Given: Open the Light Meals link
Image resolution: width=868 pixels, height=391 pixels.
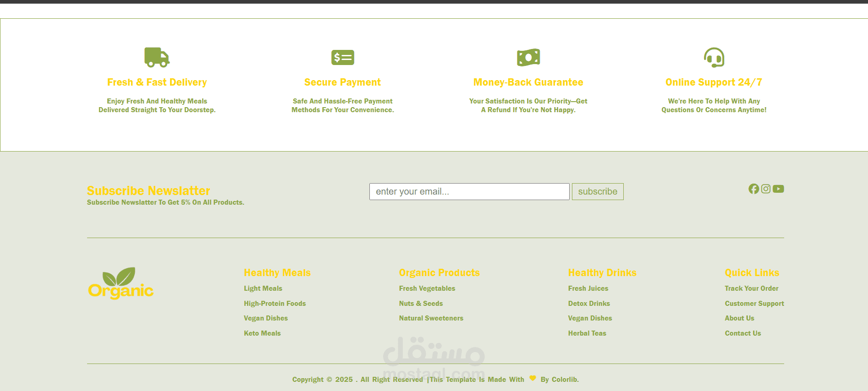Looking at the screenshot, I should coord(263,288).
